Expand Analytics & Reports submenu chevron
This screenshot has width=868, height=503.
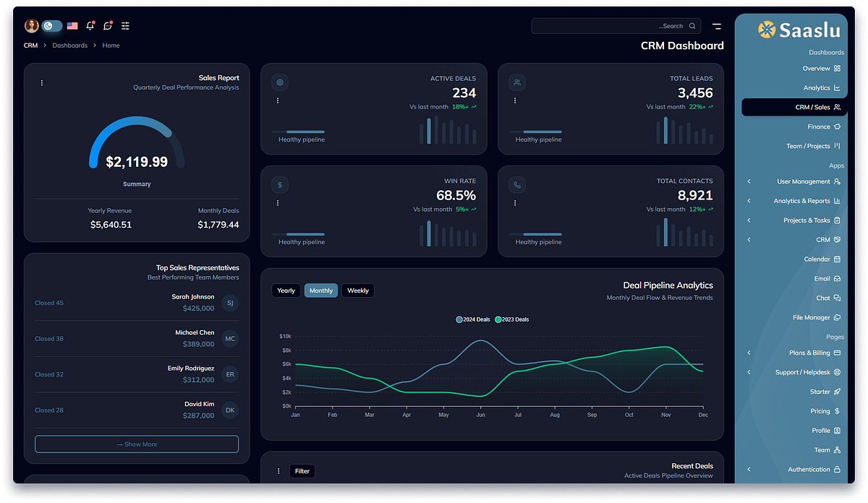tap(749, 201)
